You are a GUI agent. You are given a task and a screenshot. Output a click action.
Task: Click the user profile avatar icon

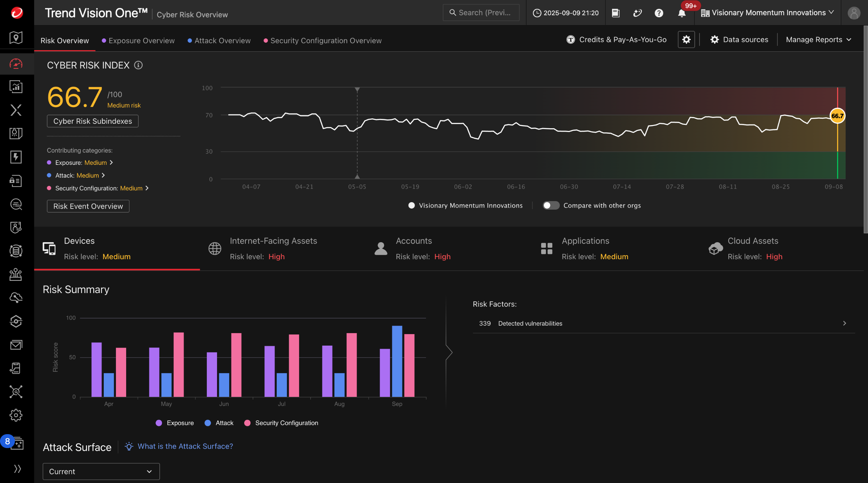click(854, 13)
